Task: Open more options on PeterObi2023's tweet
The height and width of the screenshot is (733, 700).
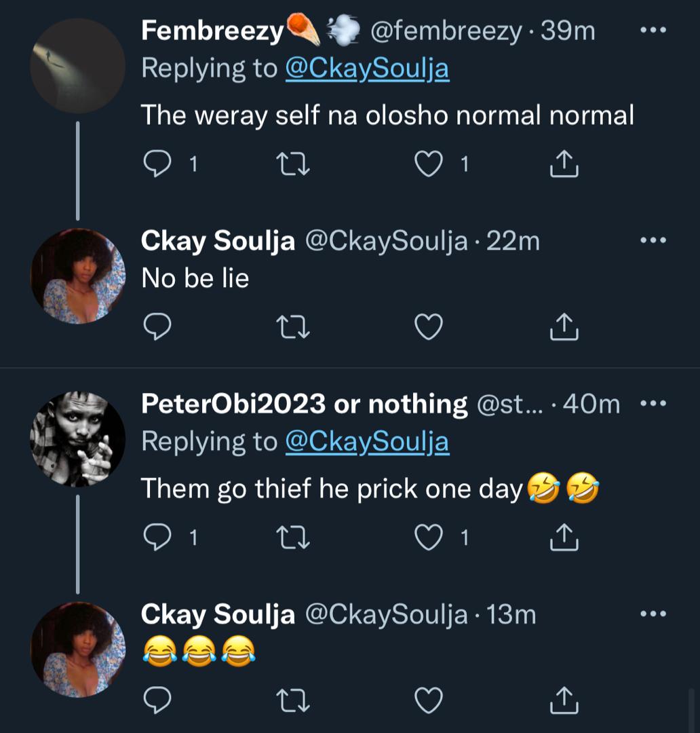Action: point(653,404)
